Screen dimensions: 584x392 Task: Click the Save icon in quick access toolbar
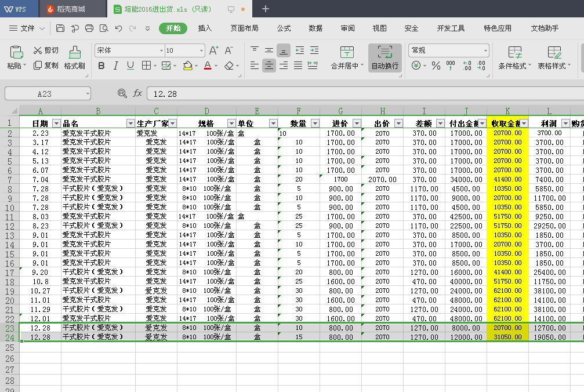(x=60, y=28)
